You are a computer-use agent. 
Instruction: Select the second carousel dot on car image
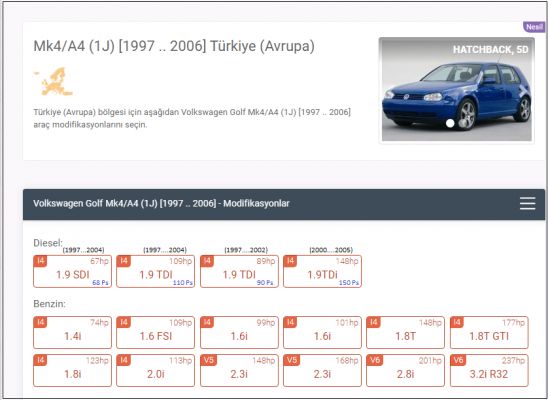pos(462,123)
